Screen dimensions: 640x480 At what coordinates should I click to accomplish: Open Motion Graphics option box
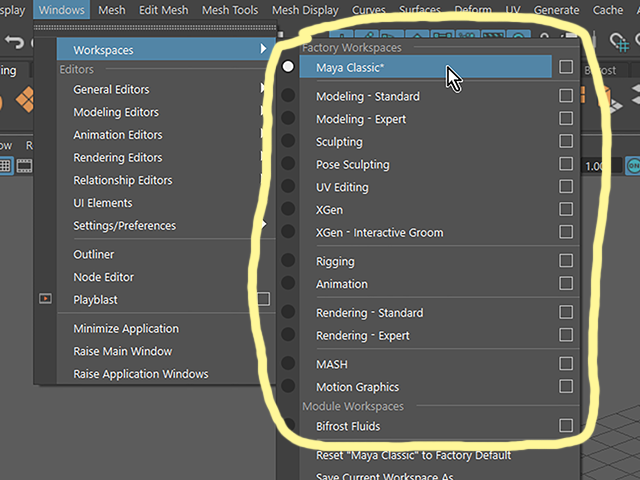566,387
